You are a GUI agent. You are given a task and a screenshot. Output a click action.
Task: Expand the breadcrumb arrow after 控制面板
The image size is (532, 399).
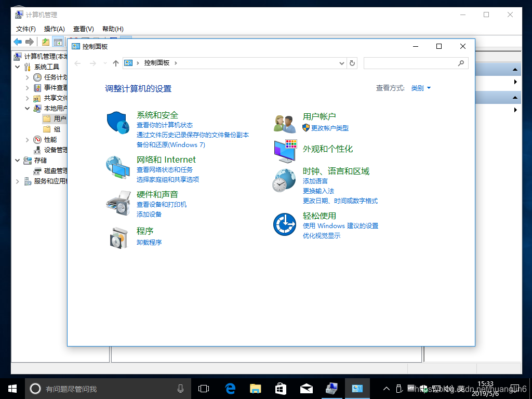tap(176, 63)
